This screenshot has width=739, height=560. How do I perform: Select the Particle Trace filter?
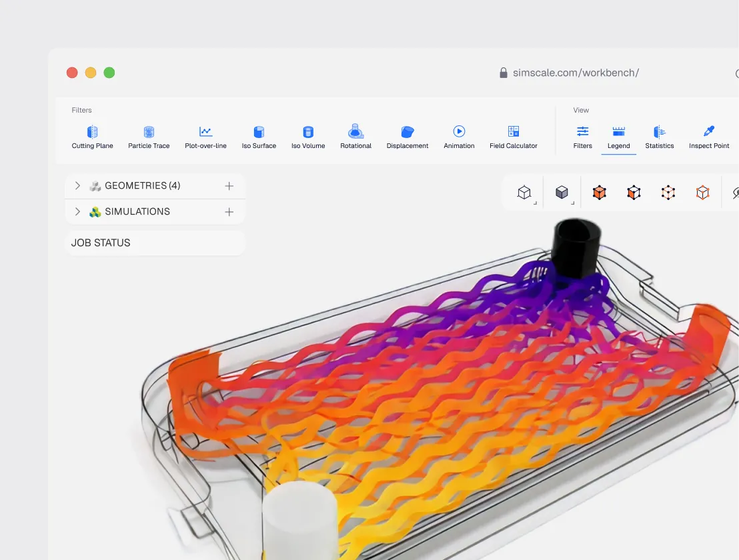(149, 137)
